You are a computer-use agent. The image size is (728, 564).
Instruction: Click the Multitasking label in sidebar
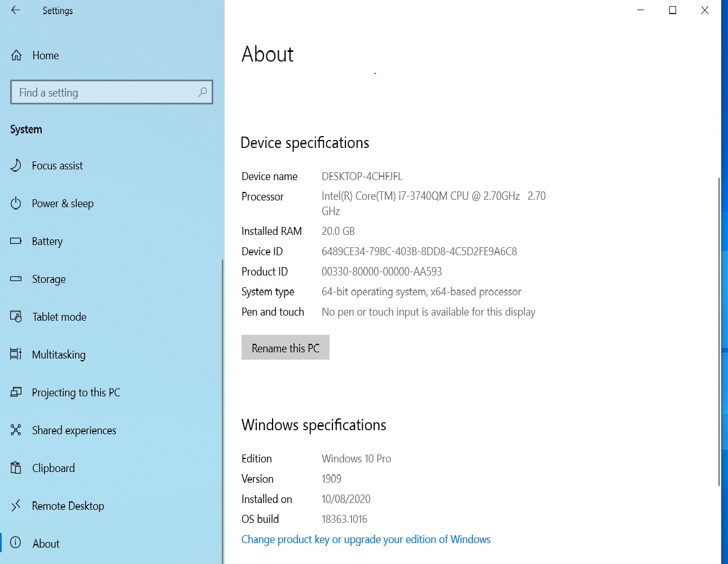coord(59,355)
